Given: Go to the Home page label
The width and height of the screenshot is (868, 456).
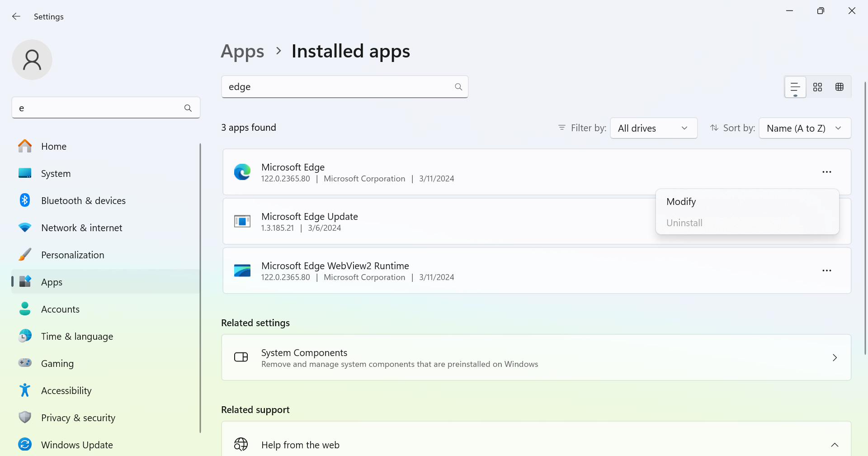Looking at the screenshot, I should click(x=53, y=147).
